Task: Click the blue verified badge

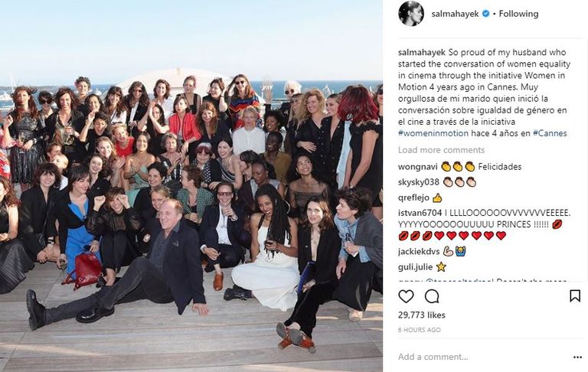Action: 485,14
